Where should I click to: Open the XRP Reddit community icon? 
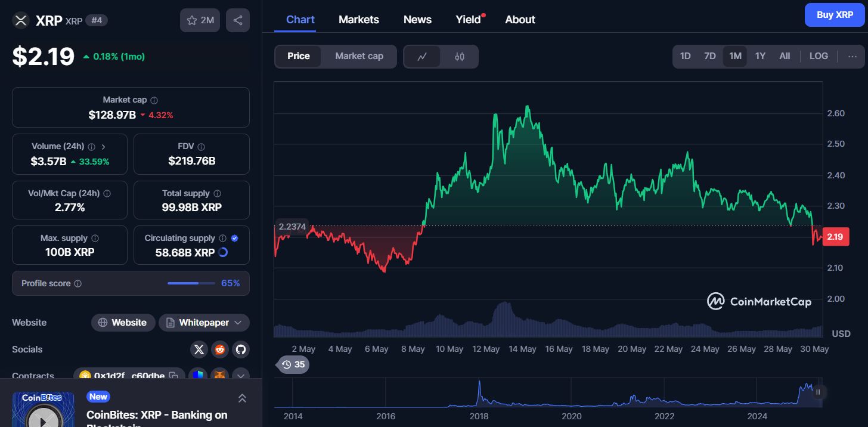(220, 349)
